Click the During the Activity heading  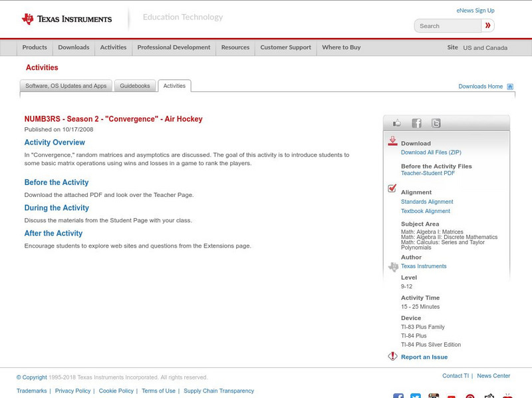(57, 208)
